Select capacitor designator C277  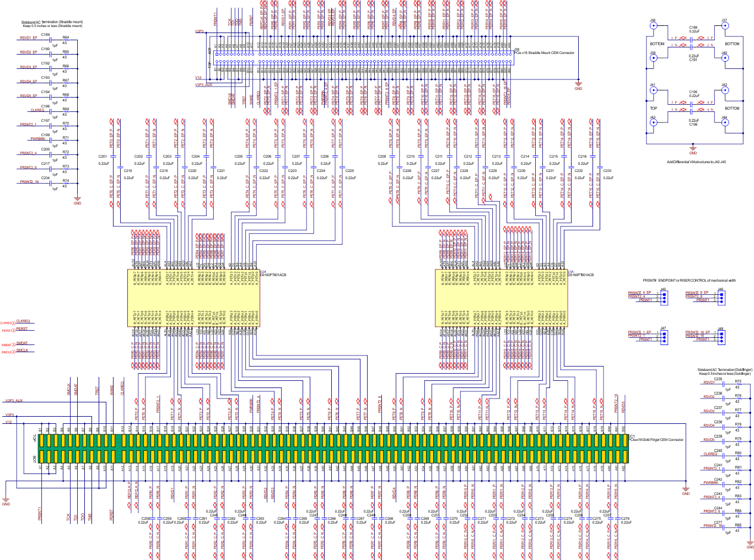(x=718, y=523)
